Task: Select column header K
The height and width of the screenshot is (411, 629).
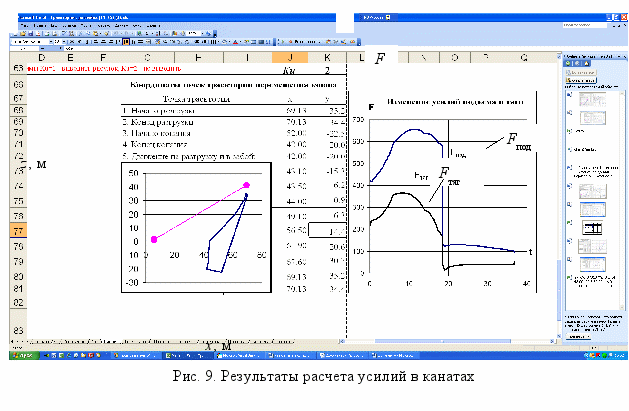Action: [x=327, y=58]
